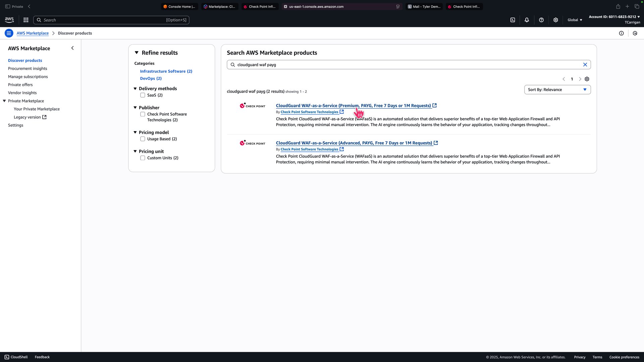This screenshot has height=362, width=644.
Task: Open the Global region selector
Action: pos(575,20)
